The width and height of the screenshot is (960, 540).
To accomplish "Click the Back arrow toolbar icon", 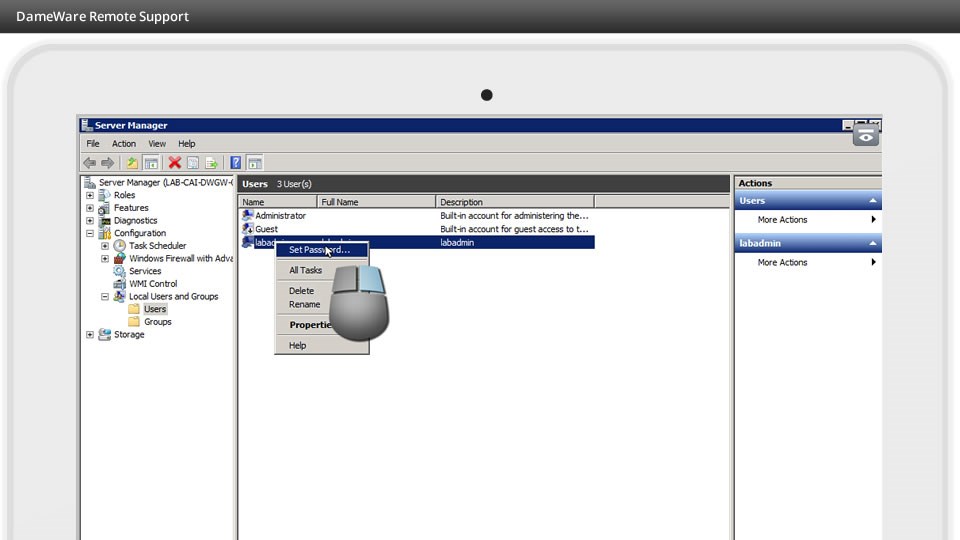I will 89,163.
